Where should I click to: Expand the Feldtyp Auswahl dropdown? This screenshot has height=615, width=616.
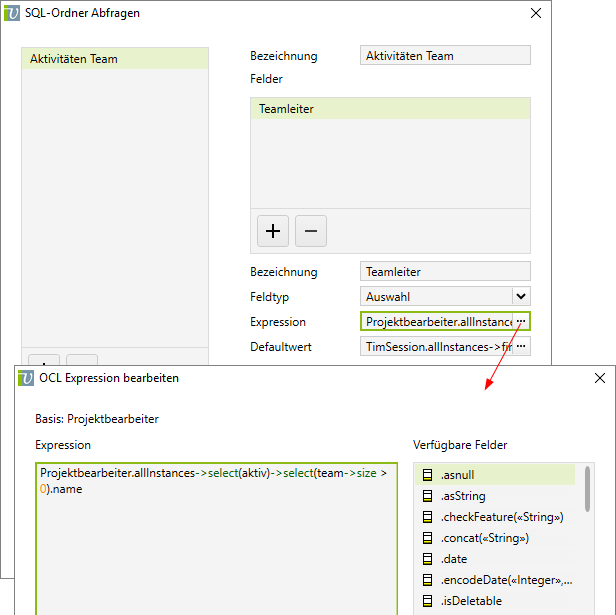click(520, 296)
